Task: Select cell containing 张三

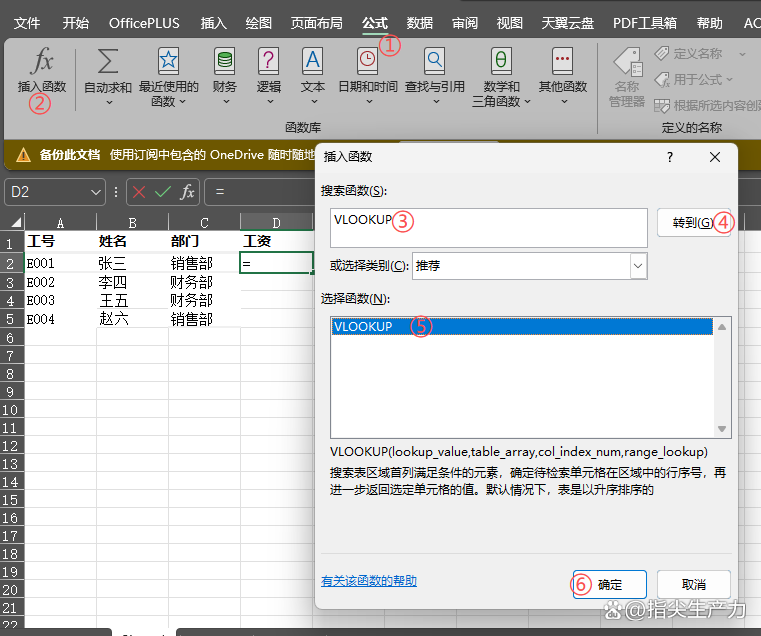Action: tap(132, 263)
